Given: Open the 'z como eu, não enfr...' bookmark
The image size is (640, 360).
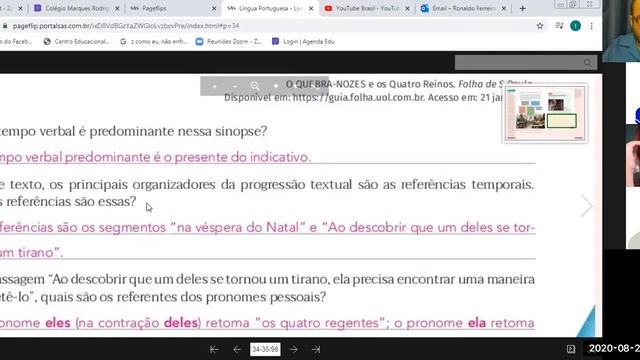Looking at the screenshot, I should pos(153,41).
